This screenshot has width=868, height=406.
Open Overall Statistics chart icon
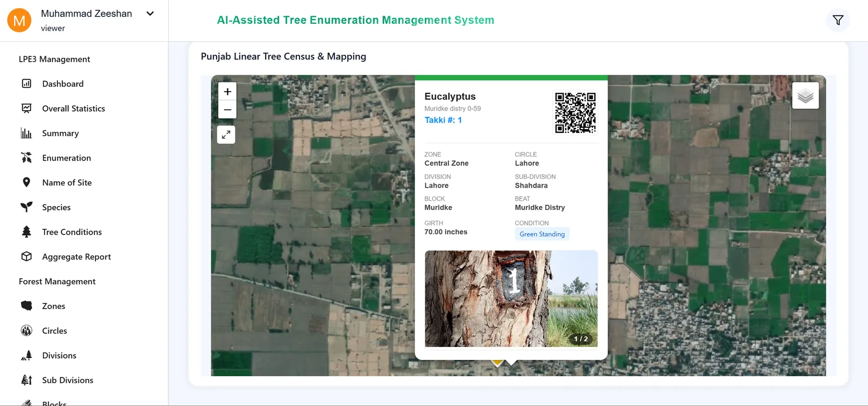[26, 108]
